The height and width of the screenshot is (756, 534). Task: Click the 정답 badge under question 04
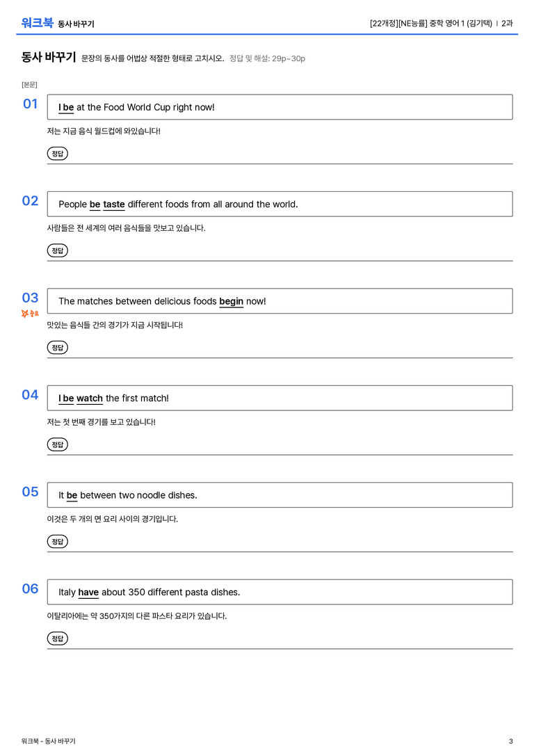click(57, 444)
